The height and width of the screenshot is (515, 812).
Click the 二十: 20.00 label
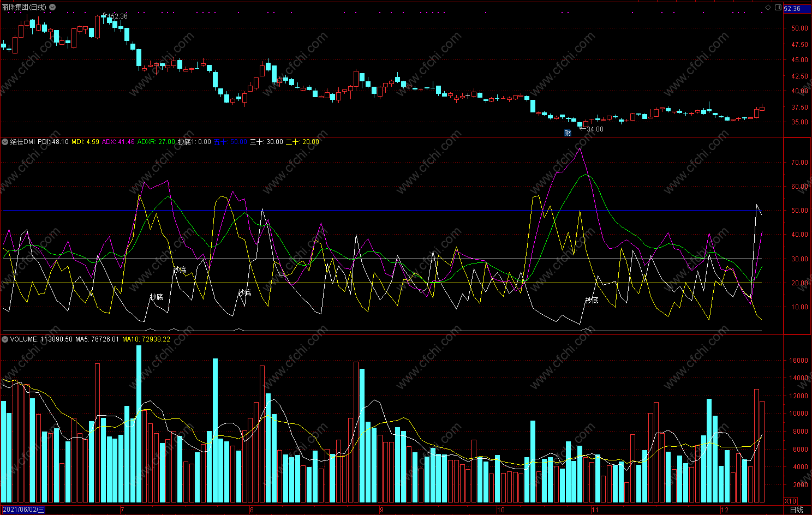coord(302,142)
